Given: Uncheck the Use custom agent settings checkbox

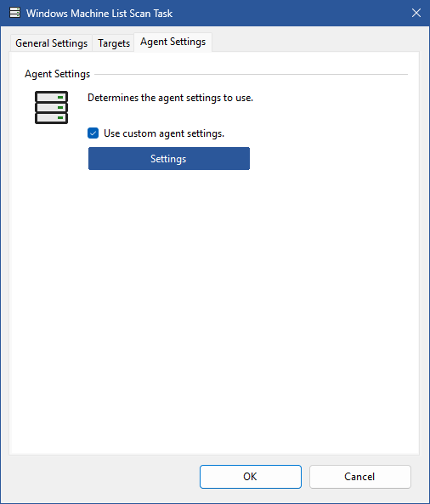Looking at the screenshot, I should 93,133.
